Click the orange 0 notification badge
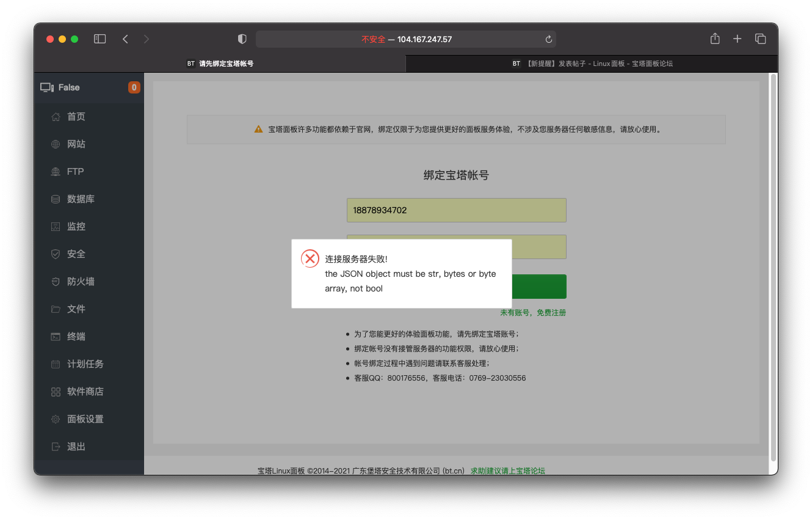812x520 pixels. 134,87
